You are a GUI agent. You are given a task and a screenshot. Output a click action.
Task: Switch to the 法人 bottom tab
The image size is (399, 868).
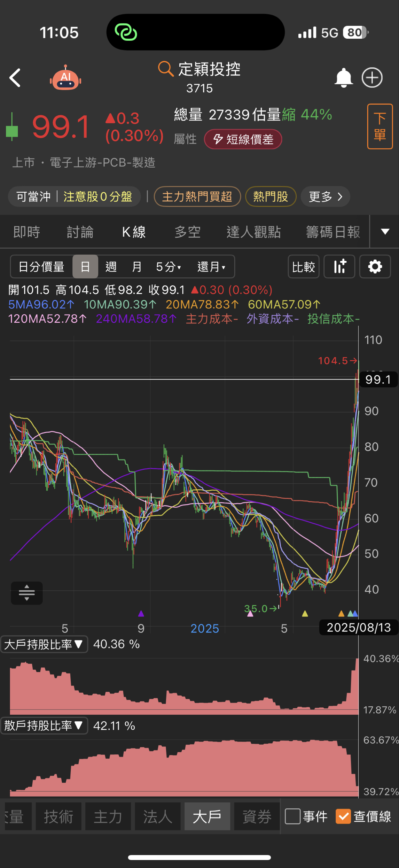tap(158, 816)
